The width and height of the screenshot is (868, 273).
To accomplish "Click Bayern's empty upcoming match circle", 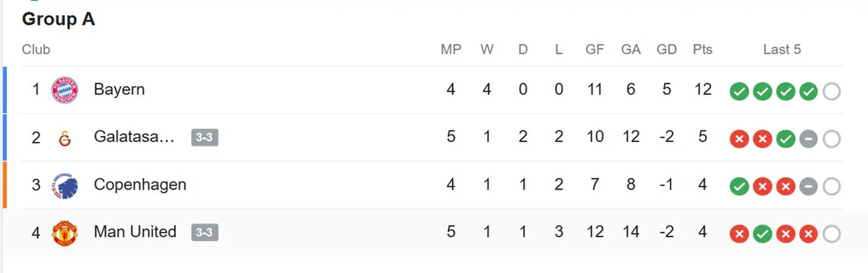I will coord(832,91).
